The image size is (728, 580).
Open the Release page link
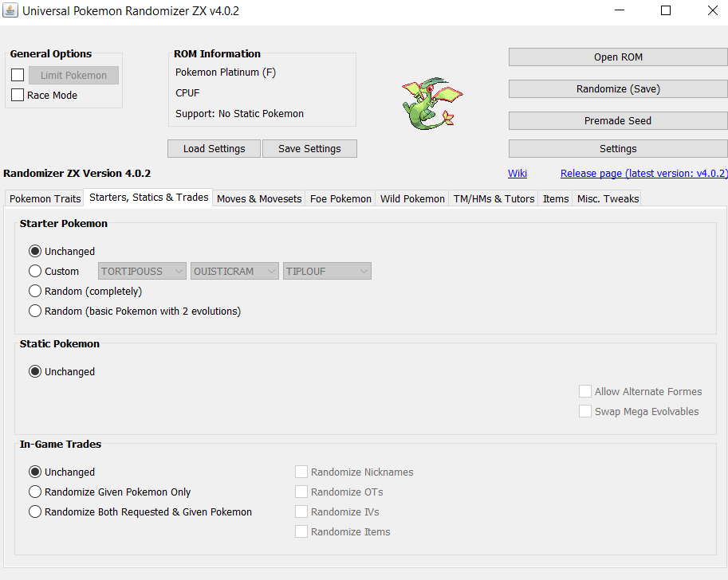click(x=643, y=174)
